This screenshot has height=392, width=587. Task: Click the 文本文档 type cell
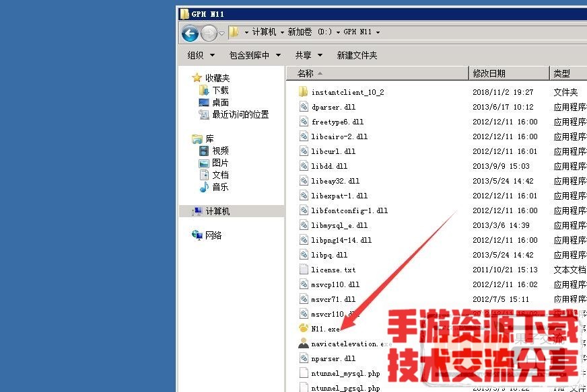coord(569,270)
